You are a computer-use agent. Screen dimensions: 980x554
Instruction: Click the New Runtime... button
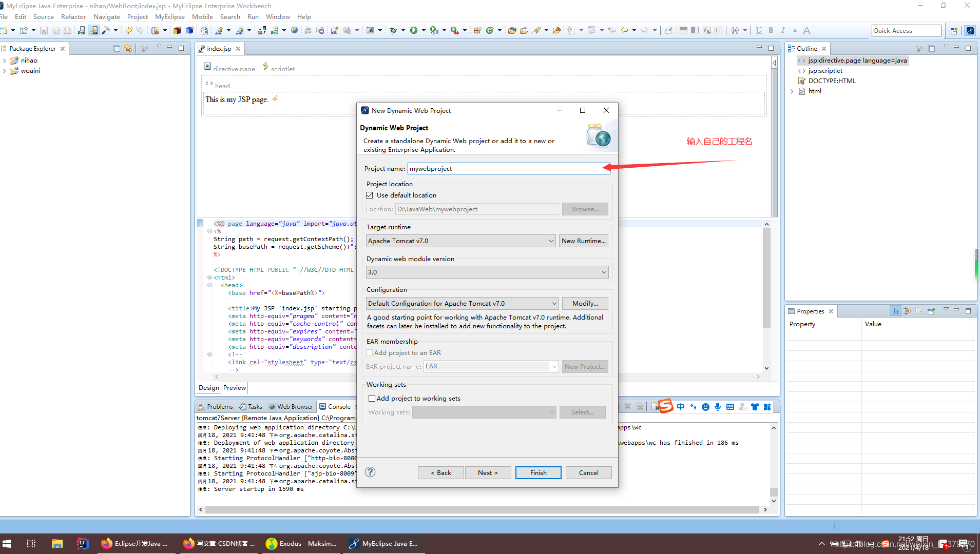584,241
